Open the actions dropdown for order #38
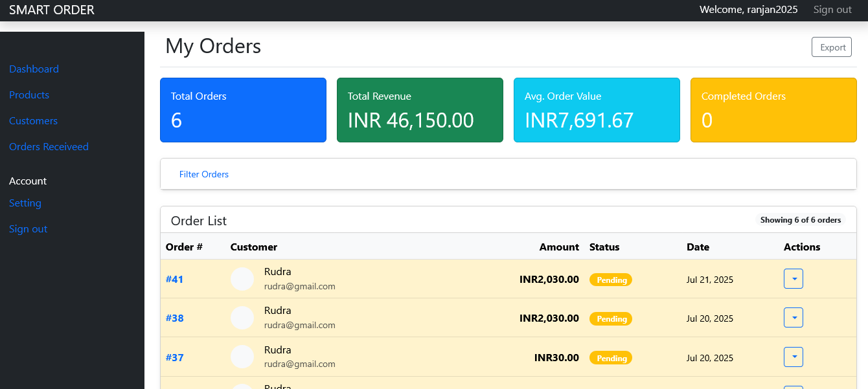The image size is (868, 389). tap(794, 317)
